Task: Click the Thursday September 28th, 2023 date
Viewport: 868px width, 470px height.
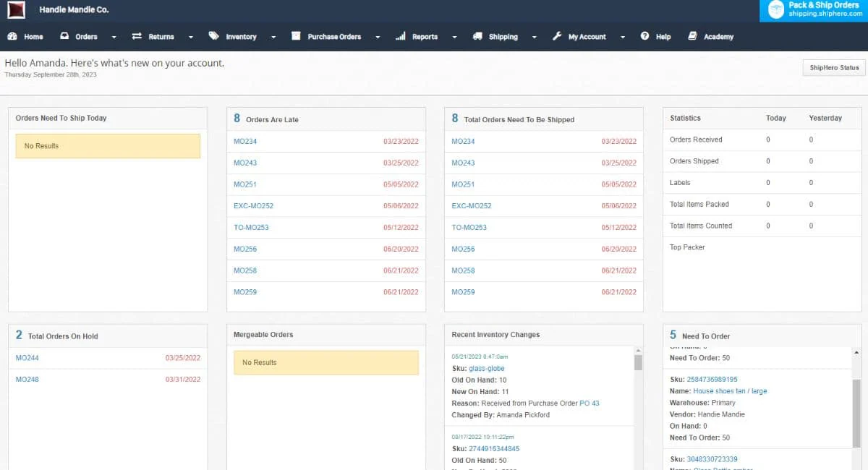Action: click(x=51, y=74)
